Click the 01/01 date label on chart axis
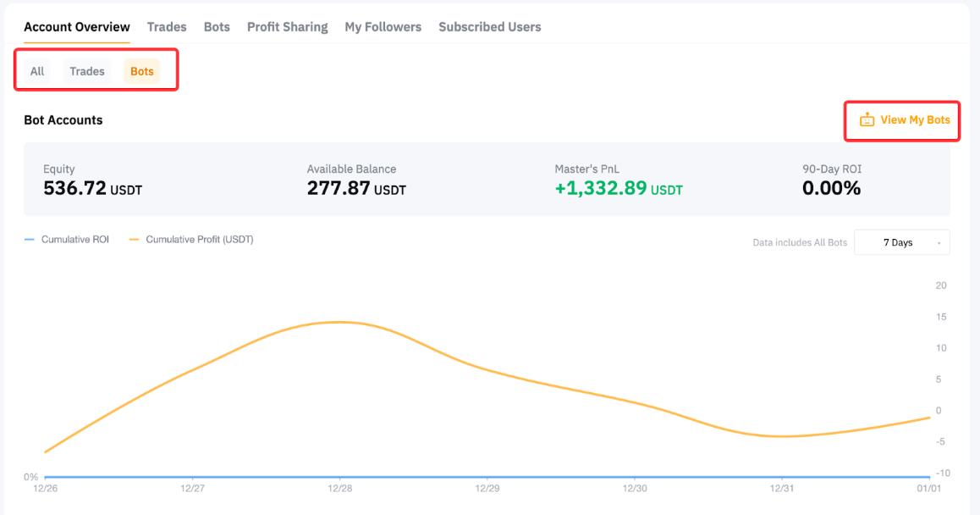 929,489
